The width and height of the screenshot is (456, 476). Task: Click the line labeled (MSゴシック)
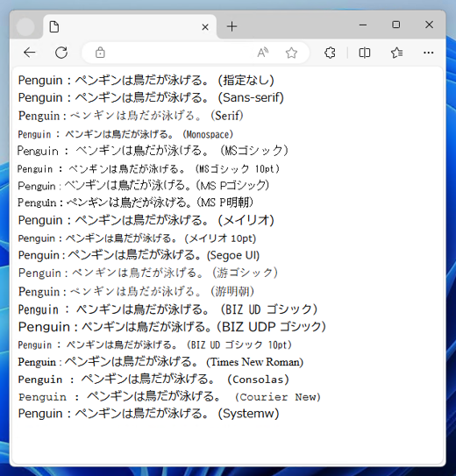click(153, 151)
